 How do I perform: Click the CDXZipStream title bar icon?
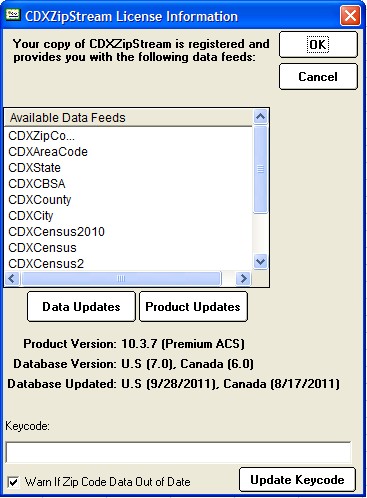[13, 15]
